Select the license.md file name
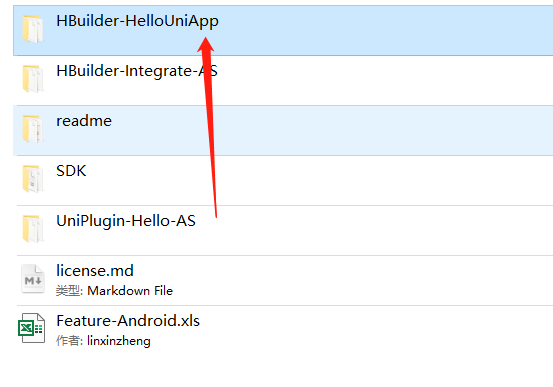Screen dimensions: 553x387 pyautogui.click(x=95, y=271)
